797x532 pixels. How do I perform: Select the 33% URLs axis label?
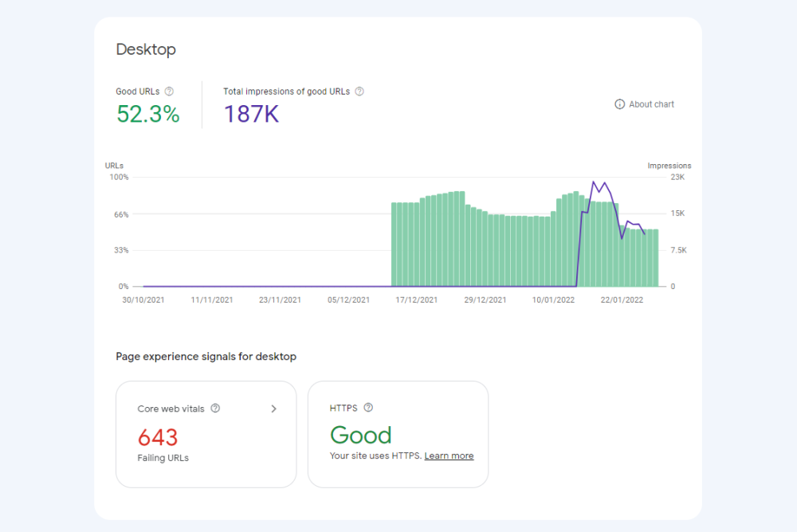[121, 250]
